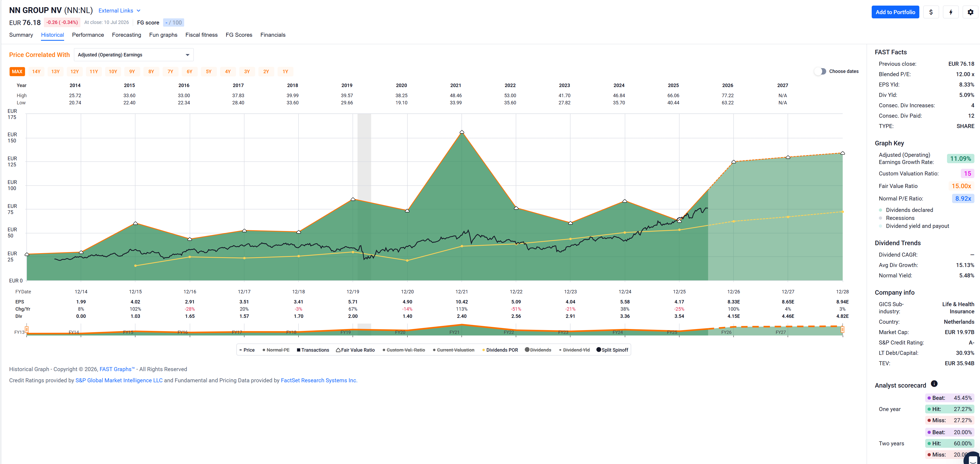This screenshot has height=464, width=980.
Task: Click the Dividend yield and payout key
Action: pyautogui.click(x=914, y=226)
